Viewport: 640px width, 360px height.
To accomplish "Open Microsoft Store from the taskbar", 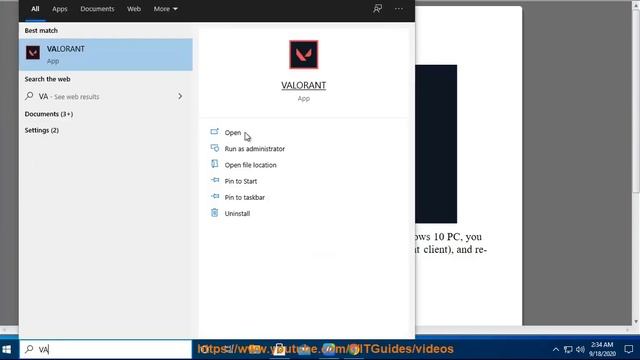I will click(x=279, y=349).
